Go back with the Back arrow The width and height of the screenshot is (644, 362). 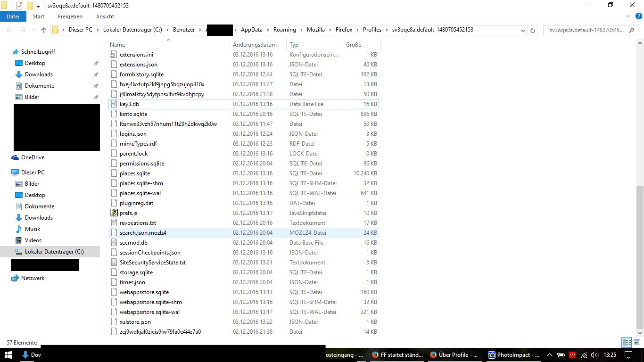10,30
